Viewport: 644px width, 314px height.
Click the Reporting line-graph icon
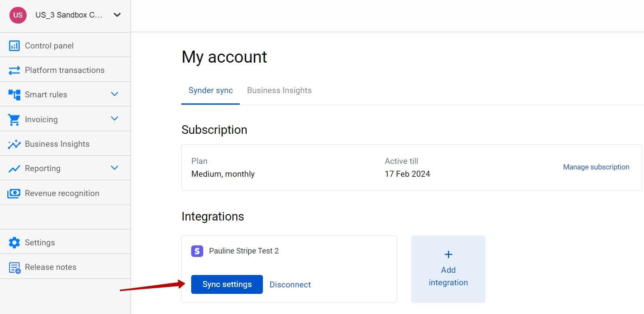pyautogui.click(x=14, y=168)
